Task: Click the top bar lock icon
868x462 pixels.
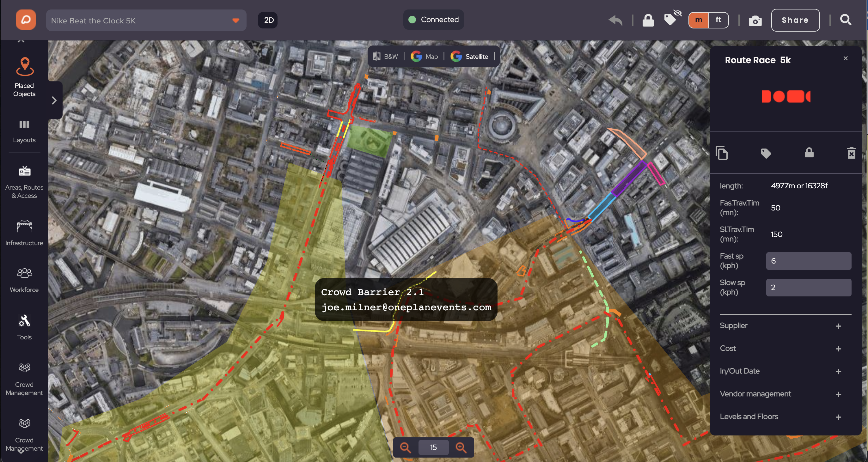Action: coord(648,20)
